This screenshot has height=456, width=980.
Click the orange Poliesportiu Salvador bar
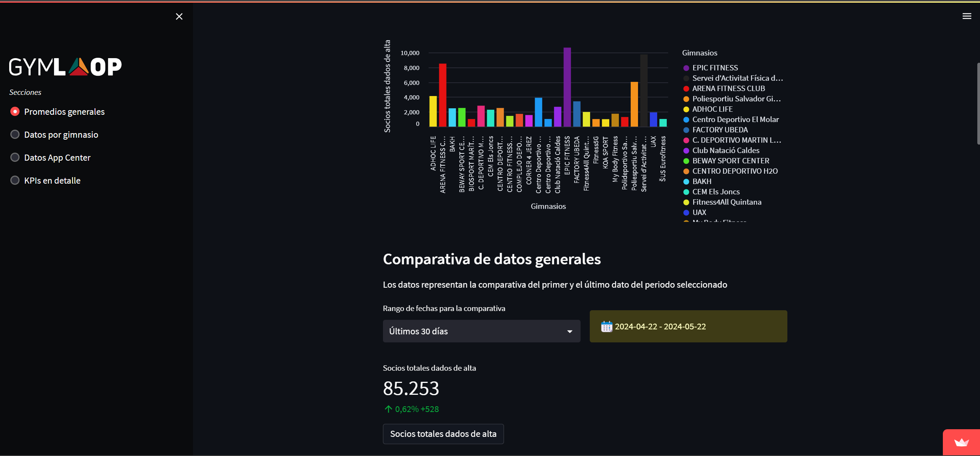(634, 104)
